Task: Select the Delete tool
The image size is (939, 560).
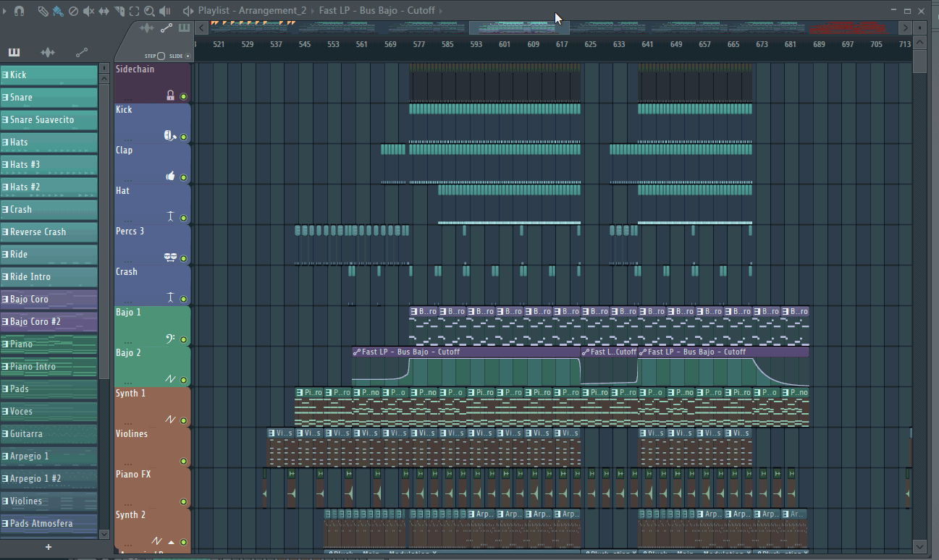Action: point(73,11)
